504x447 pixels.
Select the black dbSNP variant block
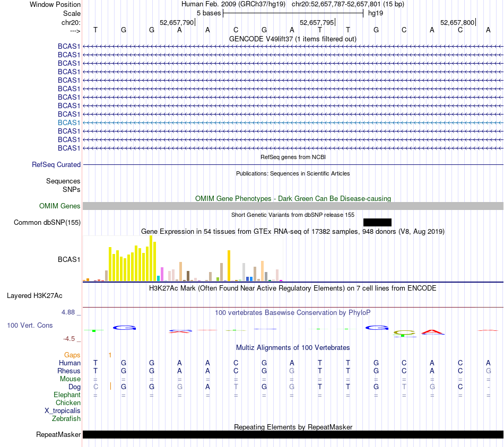[377, 222]
